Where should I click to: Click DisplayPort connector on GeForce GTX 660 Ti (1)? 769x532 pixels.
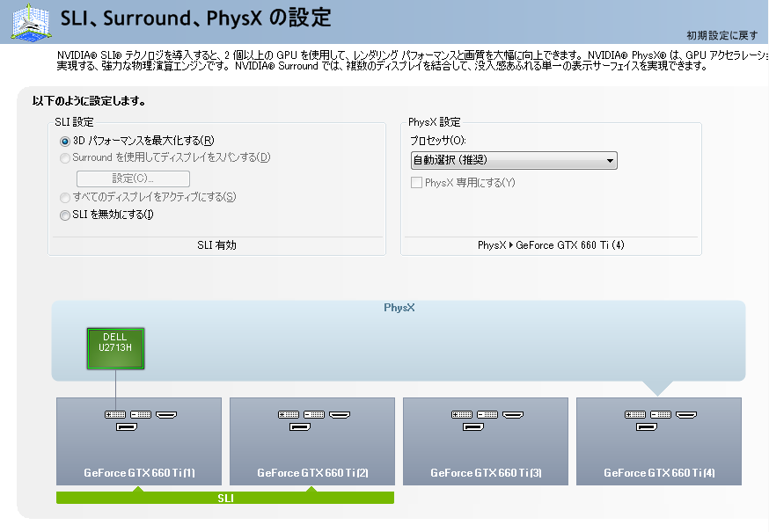pyautogui.click(x=127, y=427)
